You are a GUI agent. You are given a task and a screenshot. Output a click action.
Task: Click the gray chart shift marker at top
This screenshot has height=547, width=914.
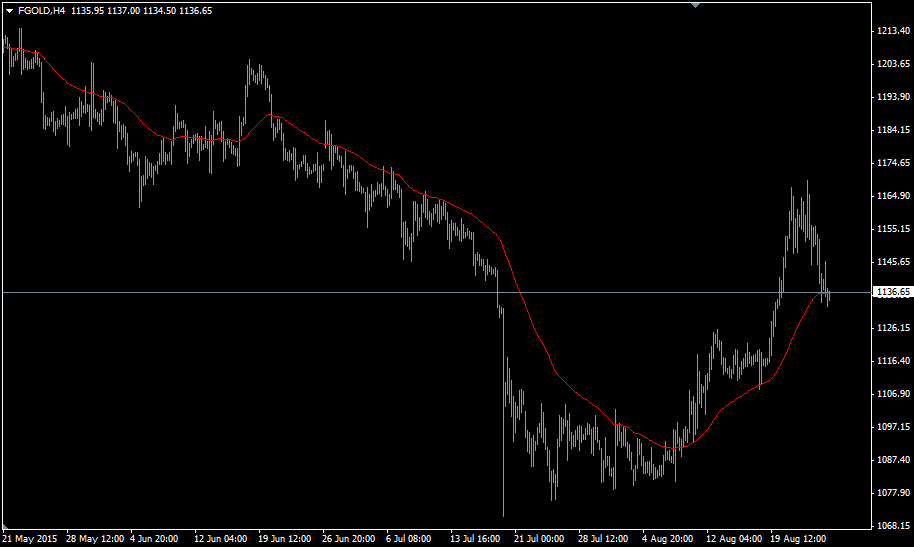tap(695, 5)
